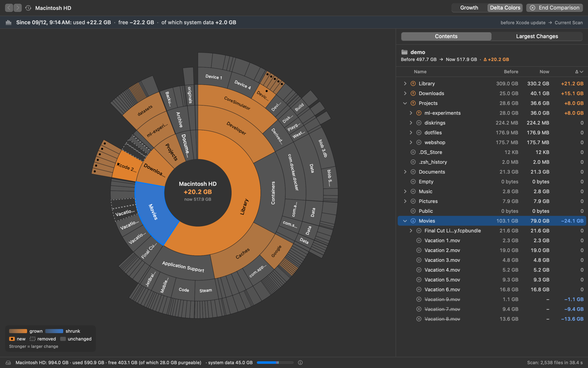Expand the Final Cut Library bundle row
The height and width of the screenshot is (368, 588).
411,231
